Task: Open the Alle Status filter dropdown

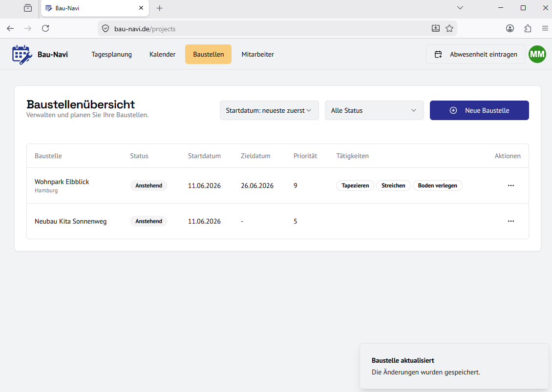Action: [374, 110]
